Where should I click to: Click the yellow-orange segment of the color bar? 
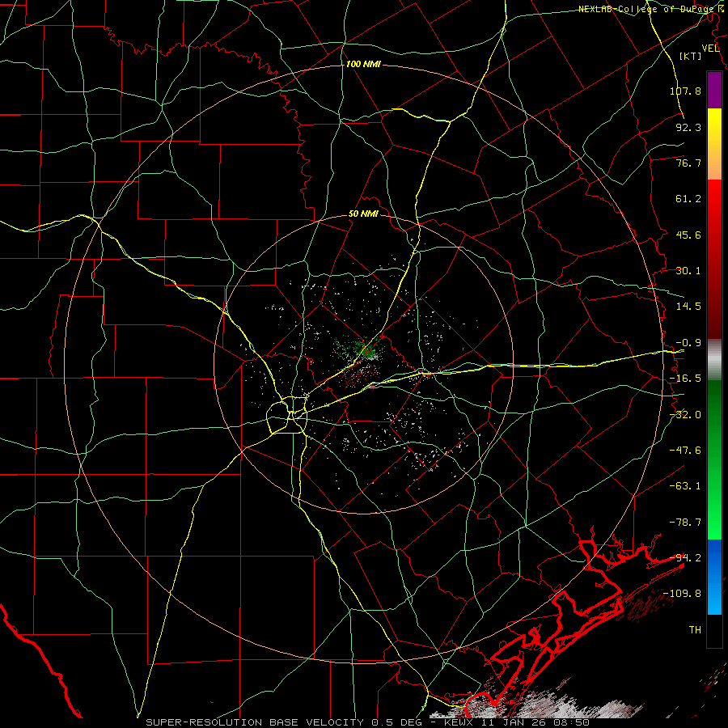[714, 144]
